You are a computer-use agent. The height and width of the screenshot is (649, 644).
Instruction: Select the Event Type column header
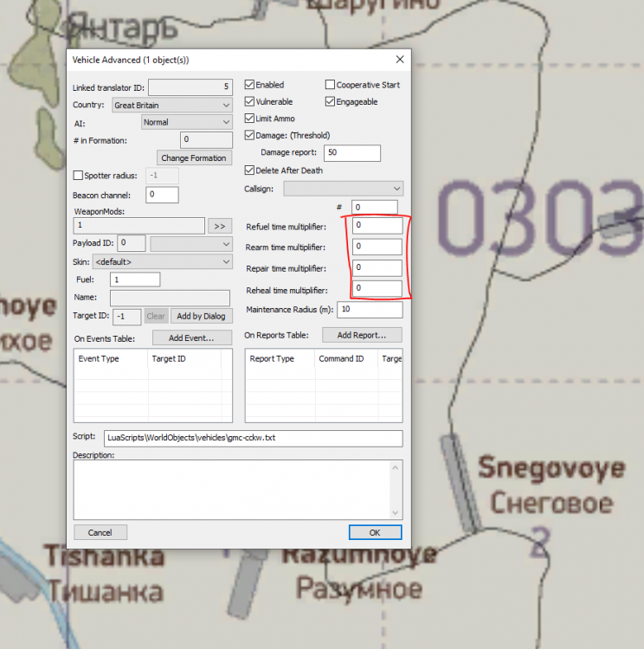[x=99, y=358]
